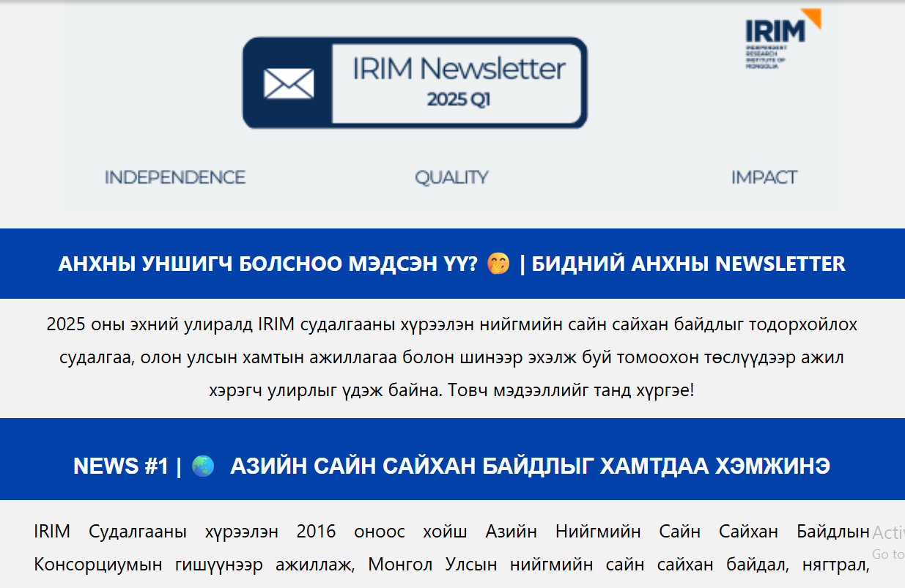Select the INDEPENDENCE label
This screenshot has height=588, width=905.
pyautogui.click(x=174, y=177)
